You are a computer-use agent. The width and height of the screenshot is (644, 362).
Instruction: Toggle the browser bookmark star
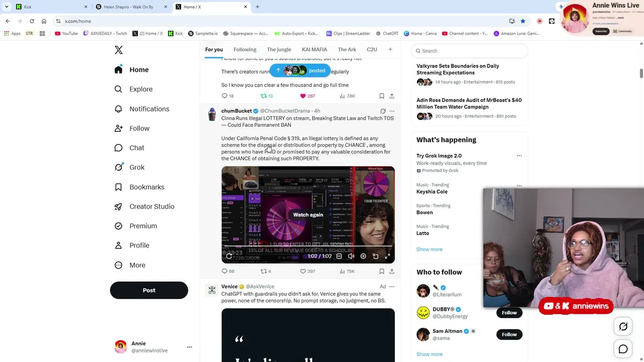coord(523,21)
